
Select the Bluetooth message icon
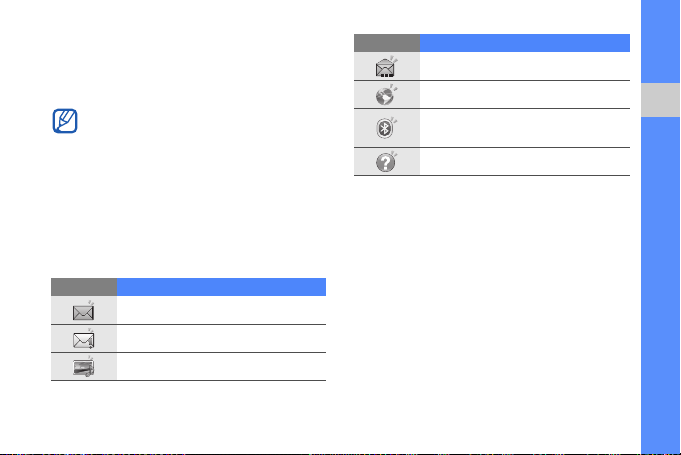click(386, 128)
